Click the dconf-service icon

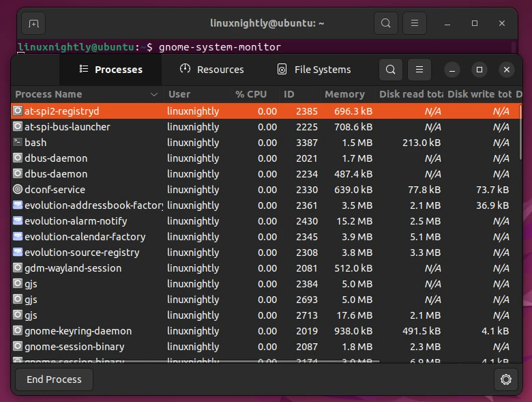coord(18,189)
